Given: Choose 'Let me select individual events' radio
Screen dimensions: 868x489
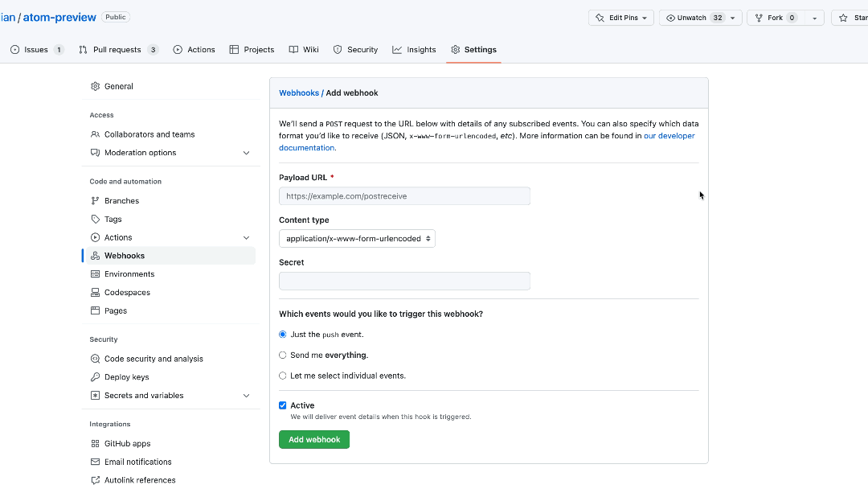Looking at the screenshot, I should (x=283, y=376).
